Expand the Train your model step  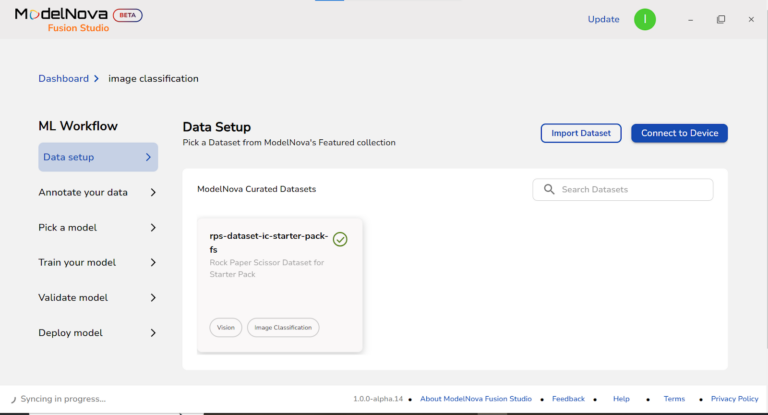[x=97, y=262]
